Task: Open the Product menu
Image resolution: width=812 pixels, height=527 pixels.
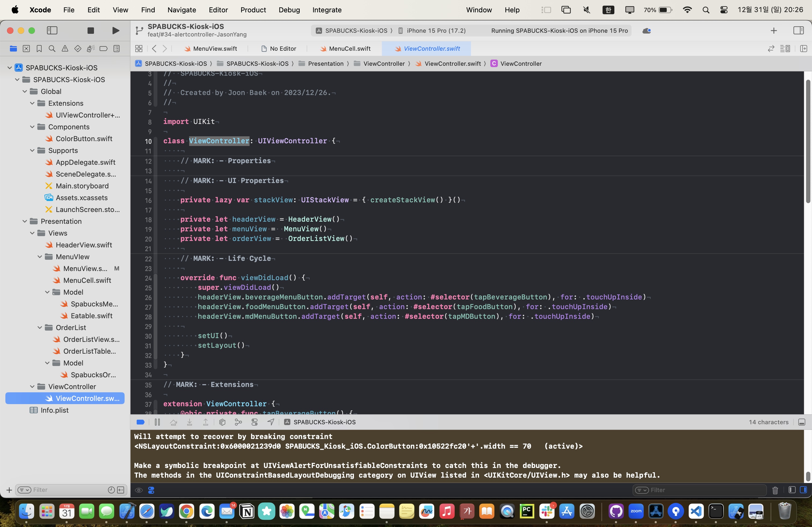Action: tap(253, 10)
